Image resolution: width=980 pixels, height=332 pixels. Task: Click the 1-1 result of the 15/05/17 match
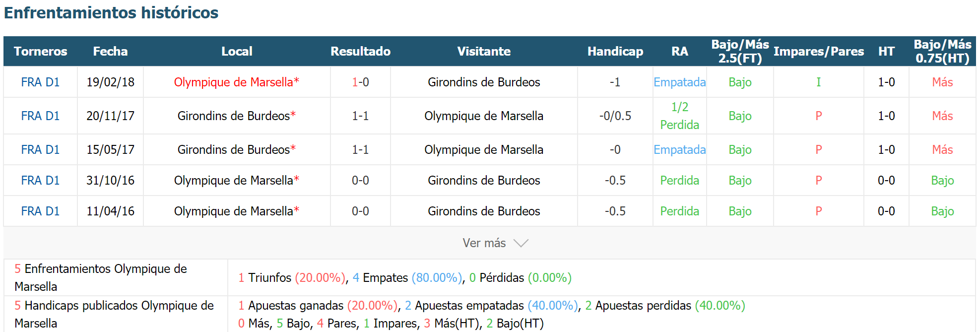tap(360, 150)
